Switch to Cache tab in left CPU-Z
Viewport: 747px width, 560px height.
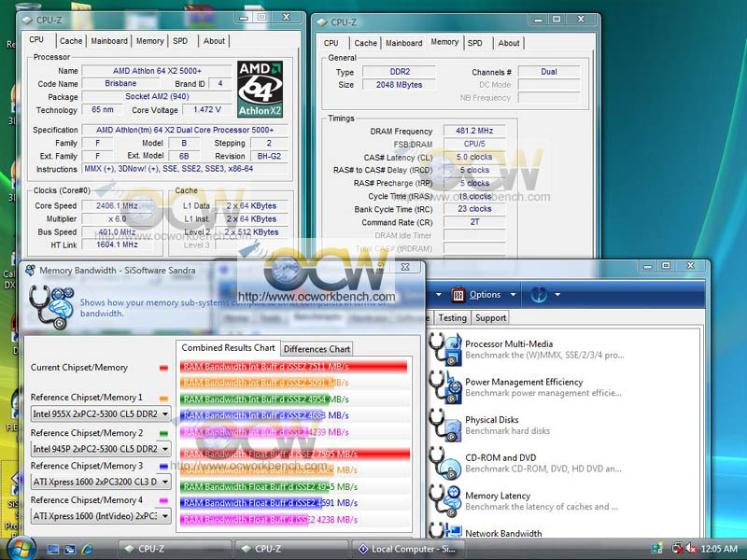(x=71, y=41)
